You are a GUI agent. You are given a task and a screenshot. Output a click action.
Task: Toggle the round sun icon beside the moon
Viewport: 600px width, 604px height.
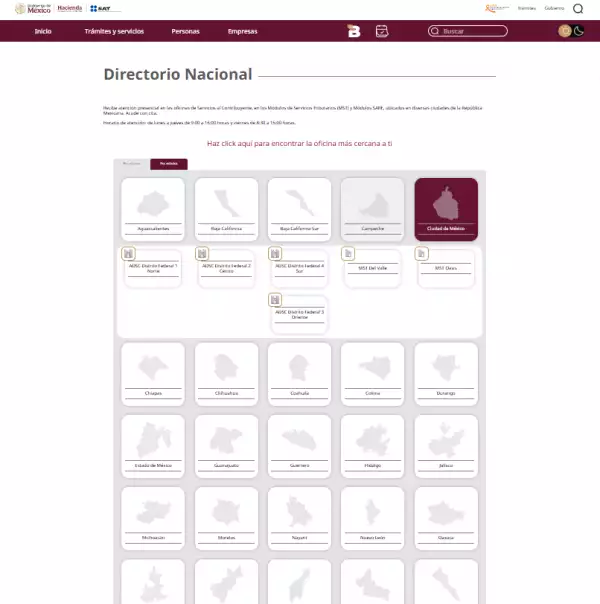(x=565, y=31)
